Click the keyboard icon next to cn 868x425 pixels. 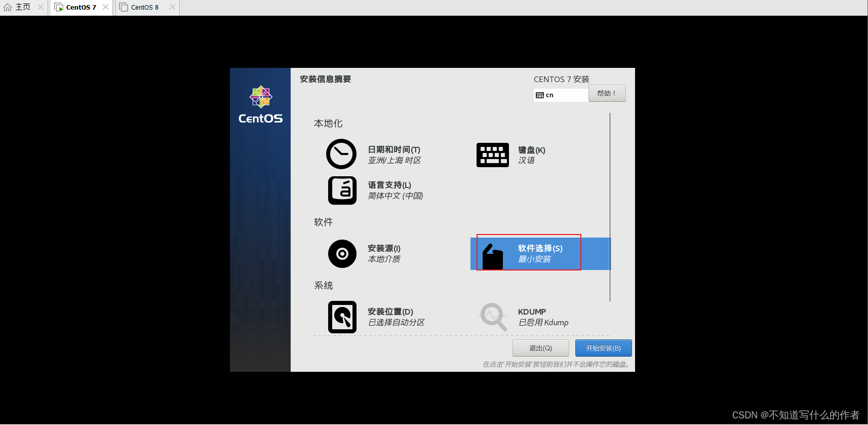coord(540,95)
